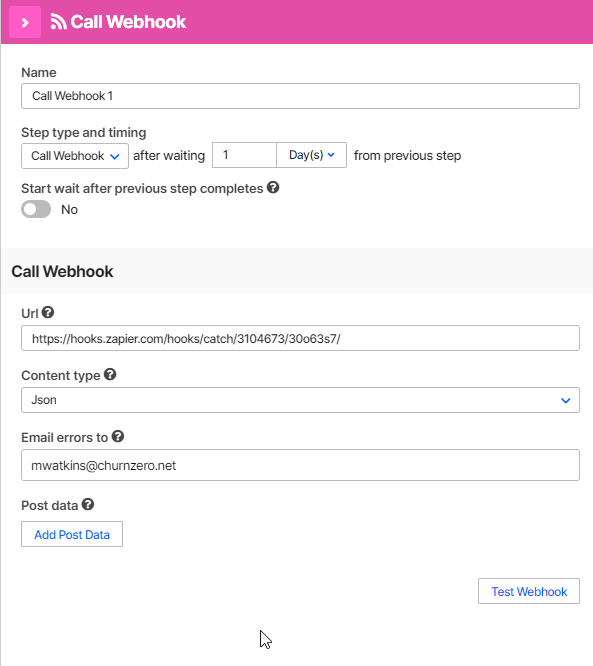
Task: Open the Call Webhook step type dropdown
Action: (x=75, y=156)
